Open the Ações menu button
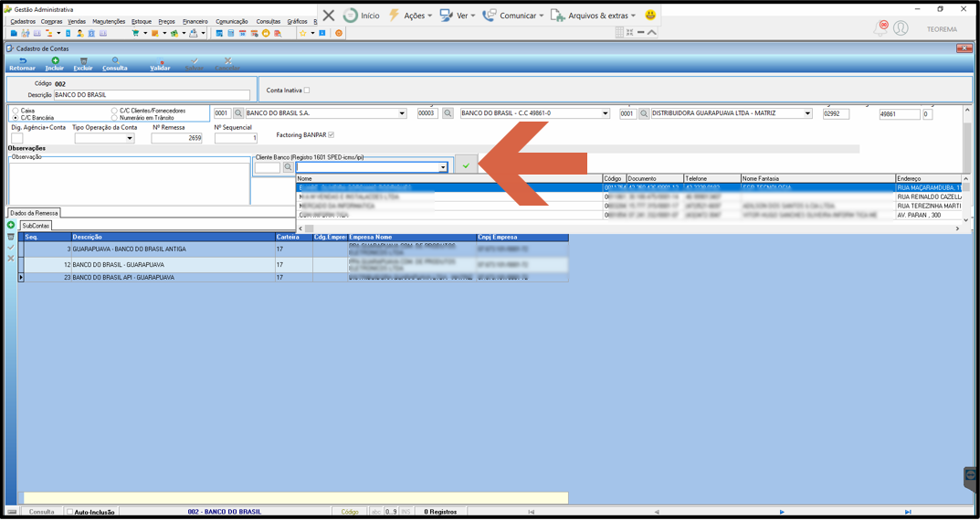 [410, 15]
